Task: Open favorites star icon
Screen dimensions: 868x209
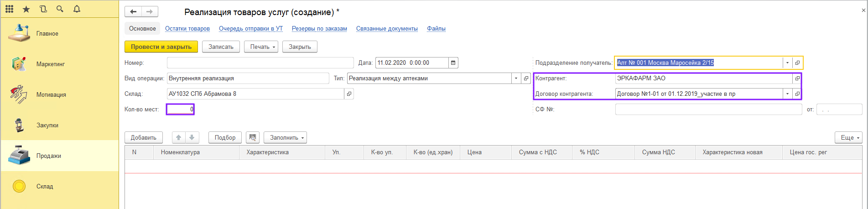Action: point(26,9)
